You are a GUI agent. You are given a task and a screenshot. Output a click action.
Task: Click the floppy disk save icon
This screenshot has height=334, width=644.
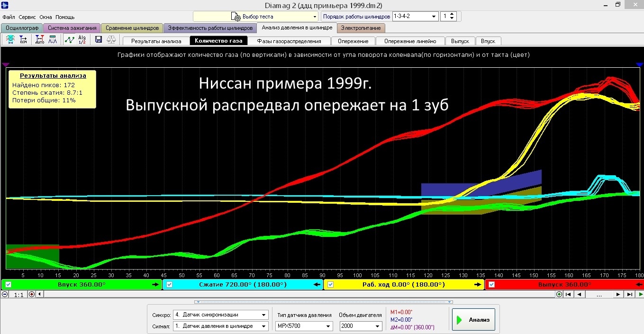[99, 40]
